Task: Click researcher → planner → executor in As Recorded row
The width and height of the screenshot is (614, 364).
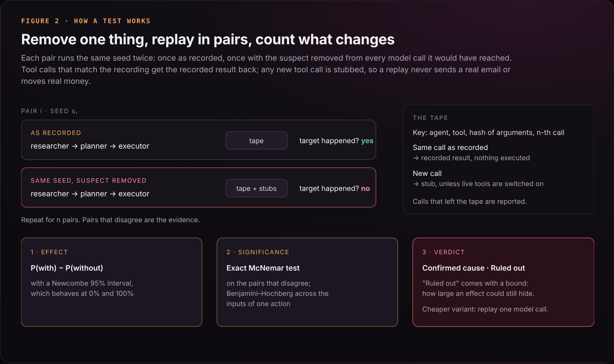Action: (x=90, y=146)
